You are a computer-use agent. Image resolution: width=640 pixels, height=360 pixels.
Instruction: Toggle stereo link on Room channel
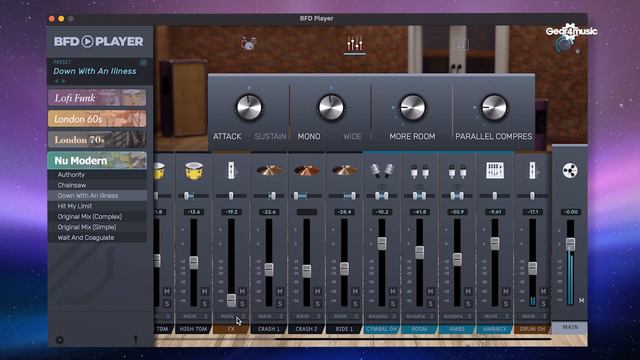(x=419, y=187)
